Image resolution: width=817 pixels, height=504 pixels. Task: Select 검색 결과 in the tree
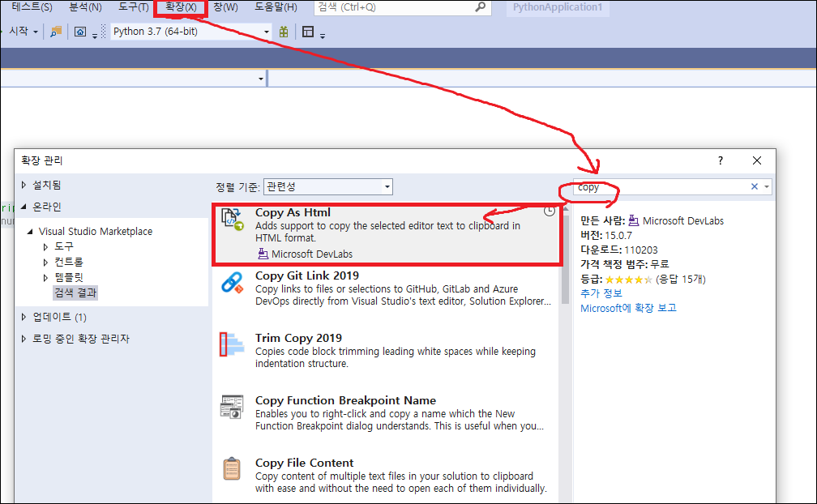(x=75, y=293)
